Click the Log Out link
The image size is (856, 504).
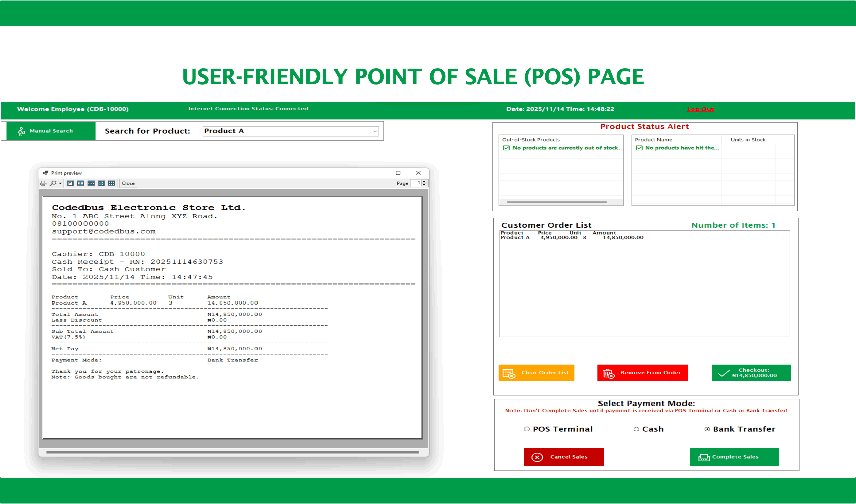tap(700, 109)
